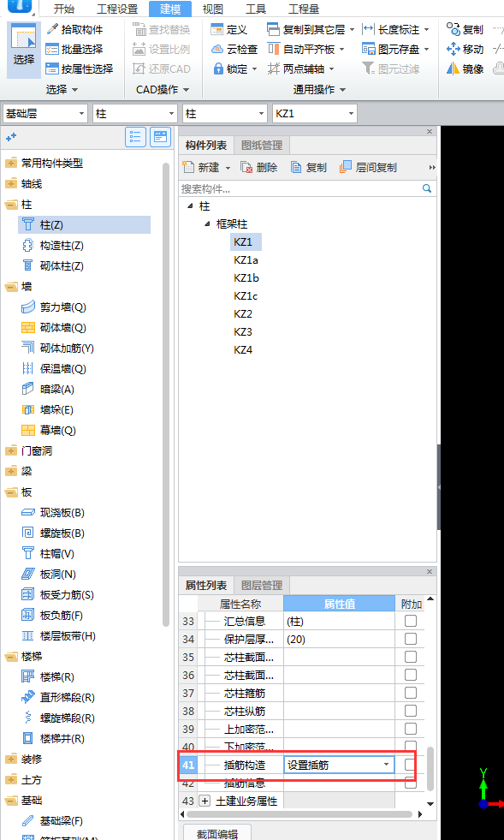Expand the 梁 category folder
This screenshot has height=840, width=504.
(11, 472)
